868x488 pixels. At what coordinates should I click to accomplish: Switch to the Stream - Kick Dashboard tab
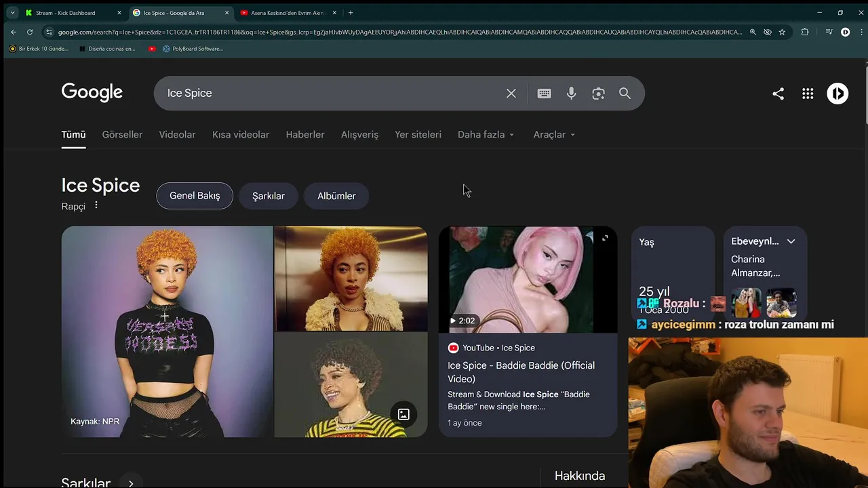65,13
